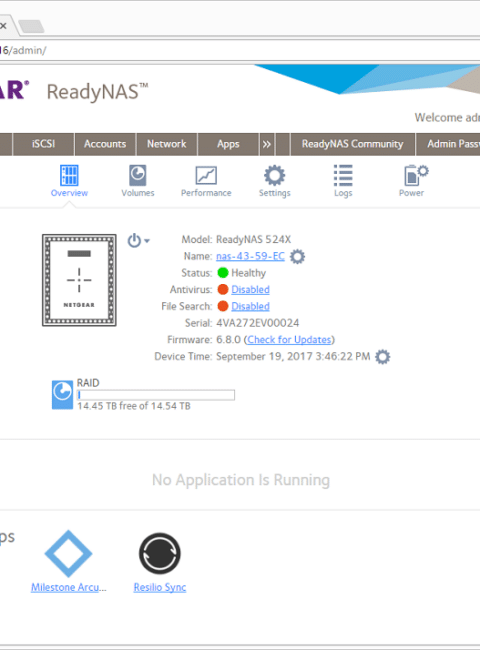Close the current browser tab
This screenshot has width=480, height=650.
pos(3,26)
